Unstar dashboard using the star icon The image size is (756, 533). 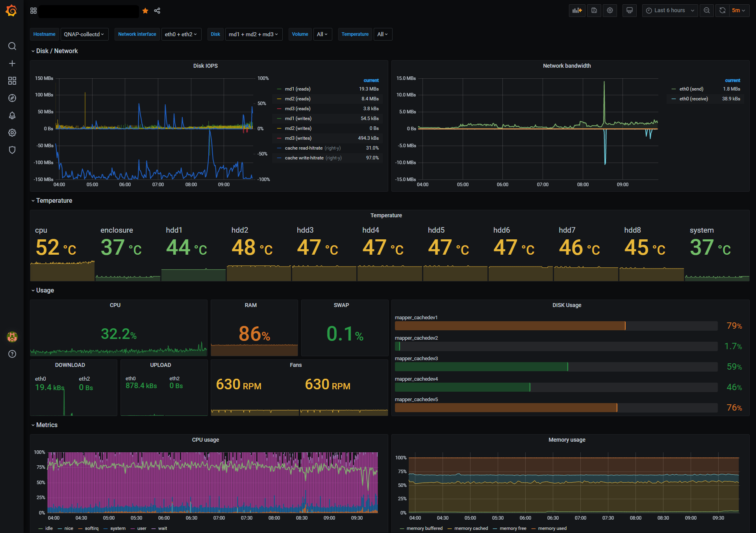(145, 11)
